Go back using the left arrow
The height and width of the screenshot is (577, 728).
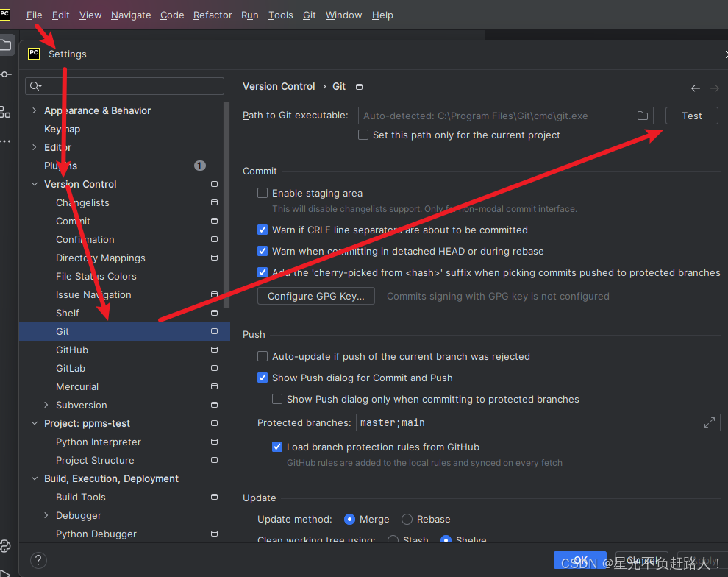pyautogui.click(x=695, y=88)
